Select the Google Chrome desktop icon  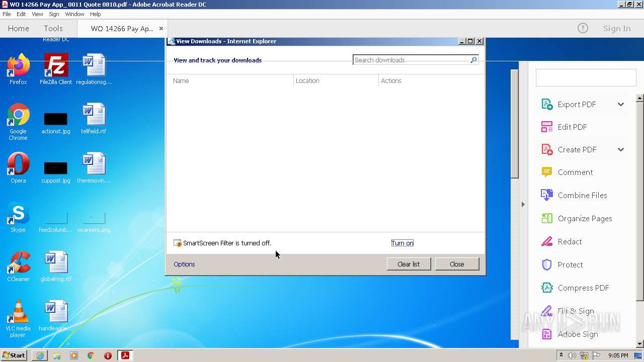click(18, 122)
